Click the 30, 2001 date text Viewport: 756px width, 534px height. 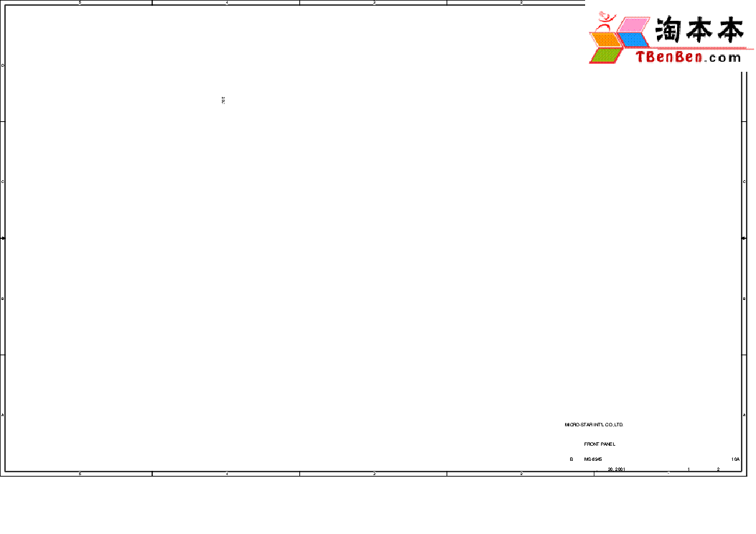click(617, 469)
